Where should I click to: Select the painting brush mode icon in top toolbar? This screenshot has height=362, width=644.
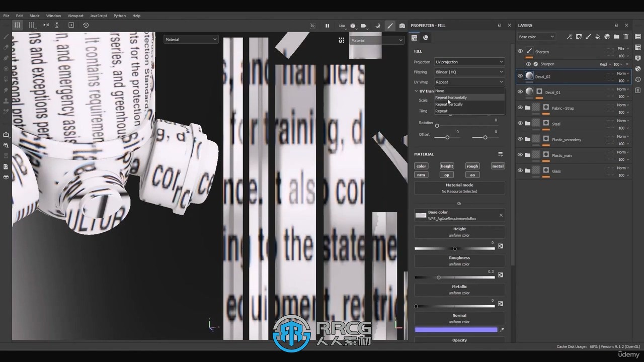tap(390, 26)
